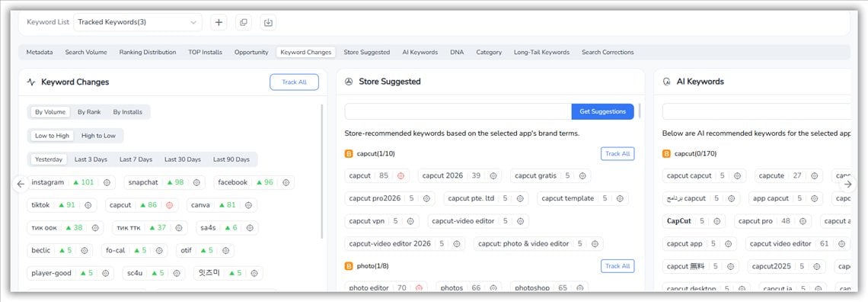Track capcut pro 48 via target icon
Viewport: 868px width, 302px height.
coord(803,221)
